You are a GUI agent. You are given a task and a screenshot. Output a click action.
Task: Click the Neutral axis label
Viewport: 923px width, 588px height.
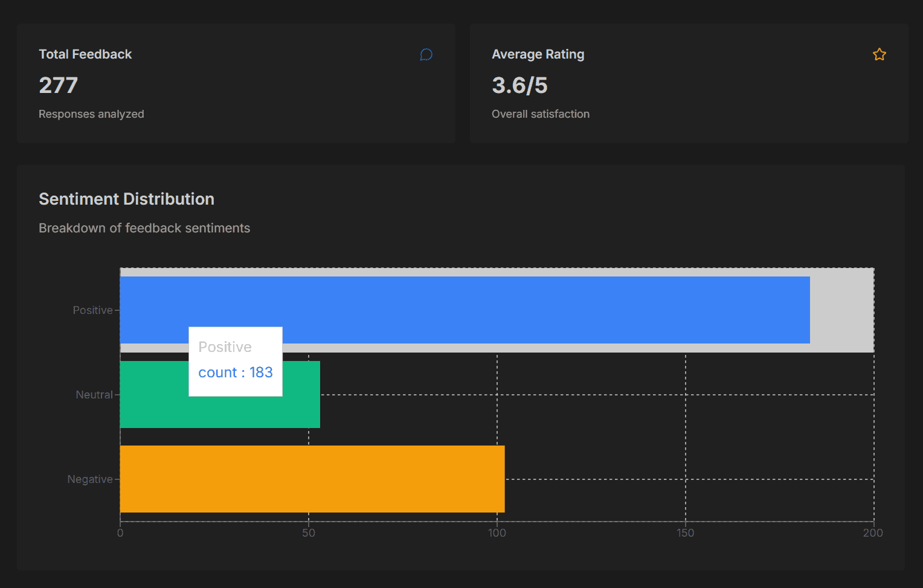[94, 395]
